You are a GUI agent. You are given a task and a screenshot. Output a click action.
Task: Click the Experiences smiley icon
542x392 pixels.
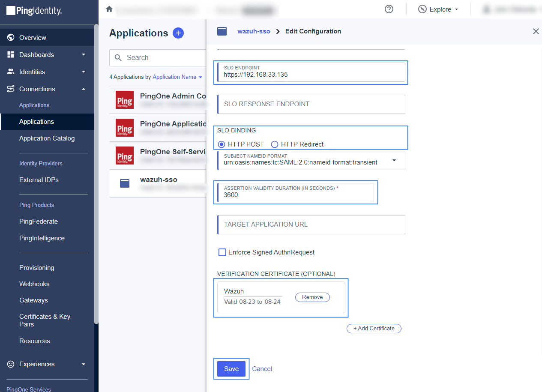(x=11, y=364)
